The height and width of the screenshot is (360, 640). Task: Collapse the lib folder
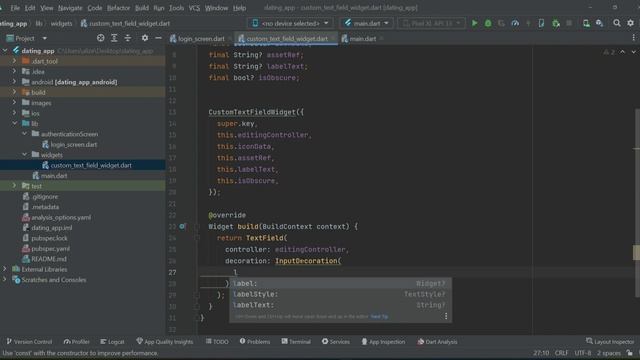click(14, 123)
